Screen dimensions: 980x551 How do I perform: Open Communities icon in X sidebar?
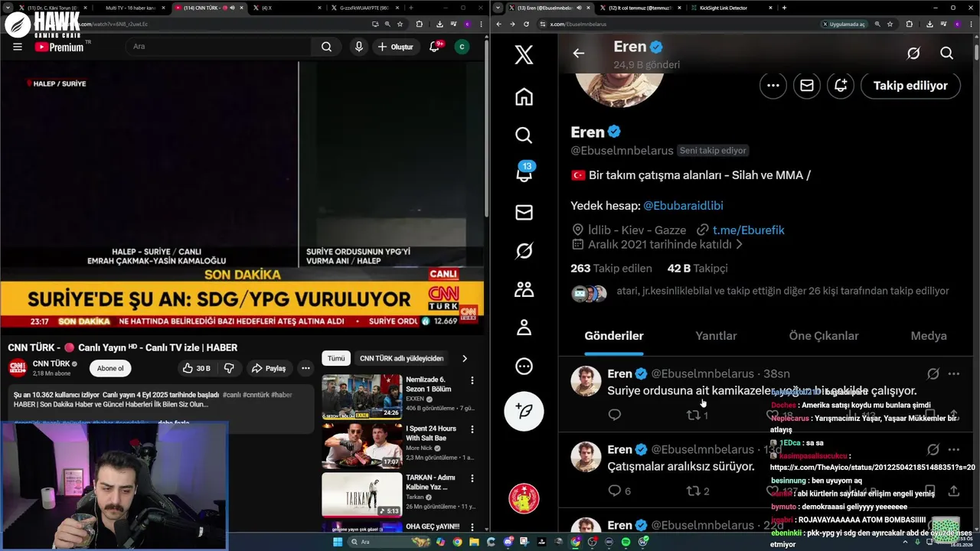click(x=524, y=289)
